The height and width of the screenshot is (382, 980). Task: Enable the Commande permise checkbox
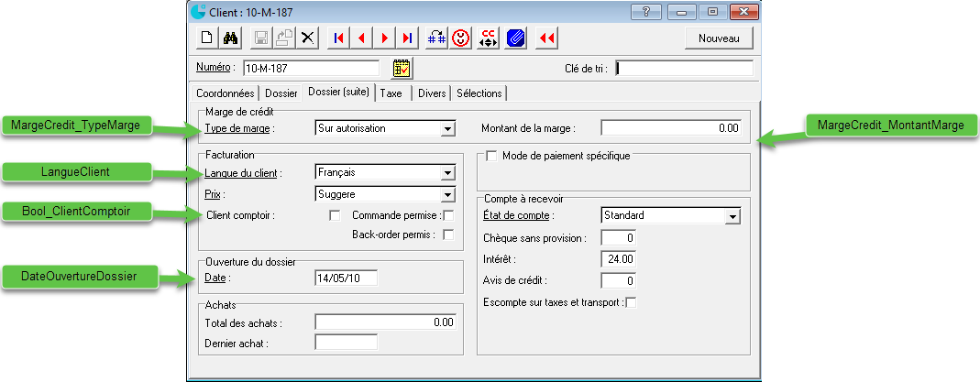(x=448, y=215)
